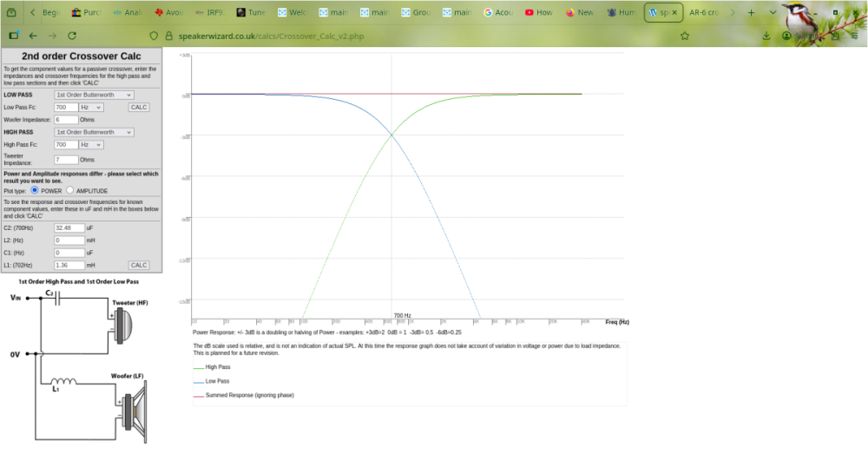Image resolution: width=868 pixels, height=468 pixels.
Task: Click the 700 Hz crossover marker label
Action: pos(403,316)
